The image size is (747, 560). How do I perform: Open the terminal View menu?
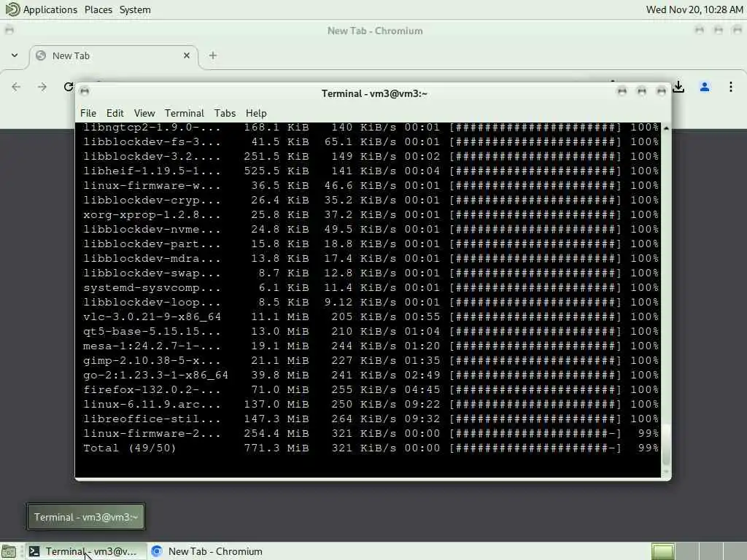(x=144, y=113)
